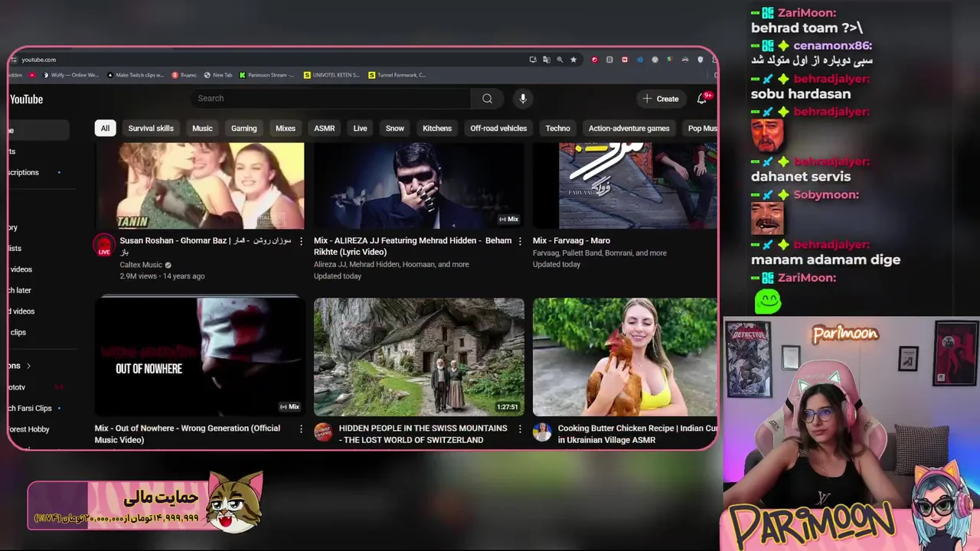Click the Create button

coord(660,99)
